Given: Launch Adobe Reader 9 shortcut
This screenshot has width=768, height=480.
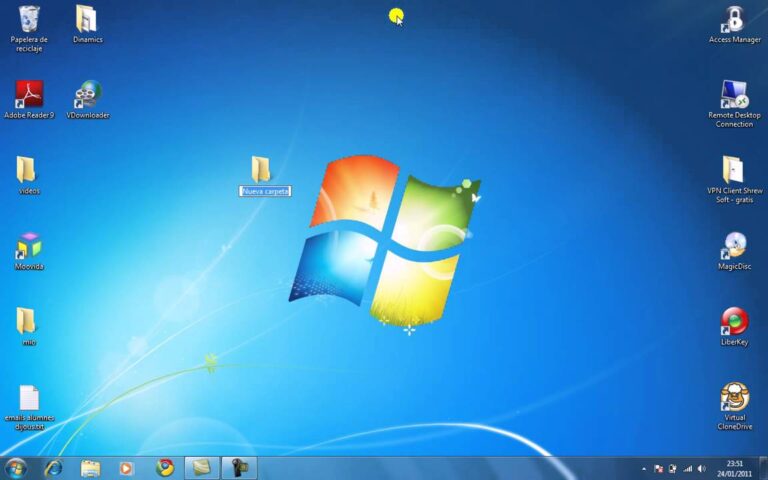Looking at the screenshot, I should point(29,95).
